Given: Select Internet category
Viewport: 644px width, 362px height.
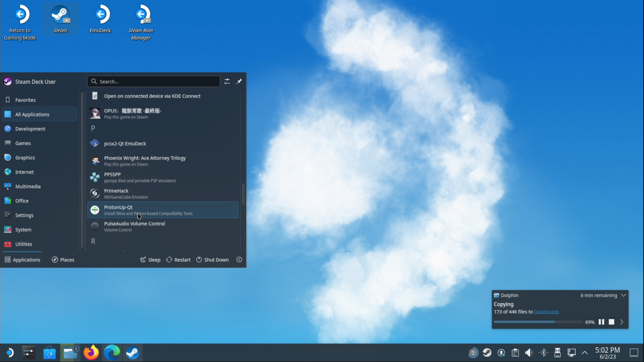Looking at the screenshot, I should pyautogui.click(x=39, y=172).
